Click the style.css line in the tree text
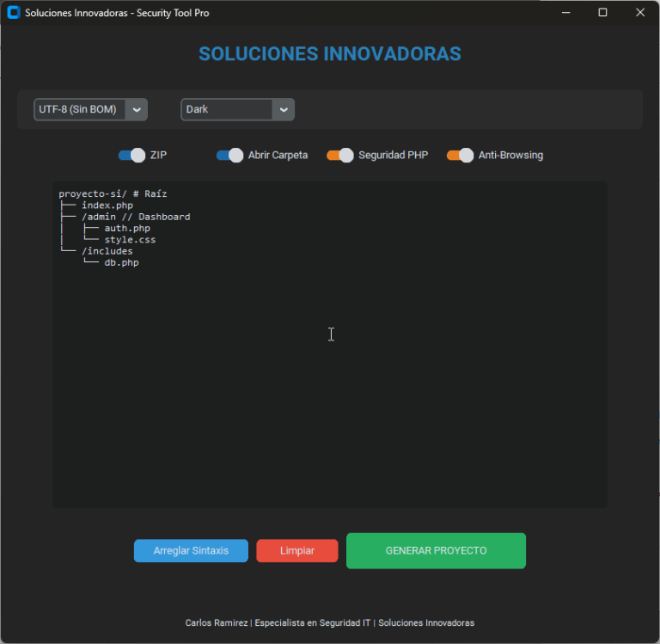 (x=130, y=240)
